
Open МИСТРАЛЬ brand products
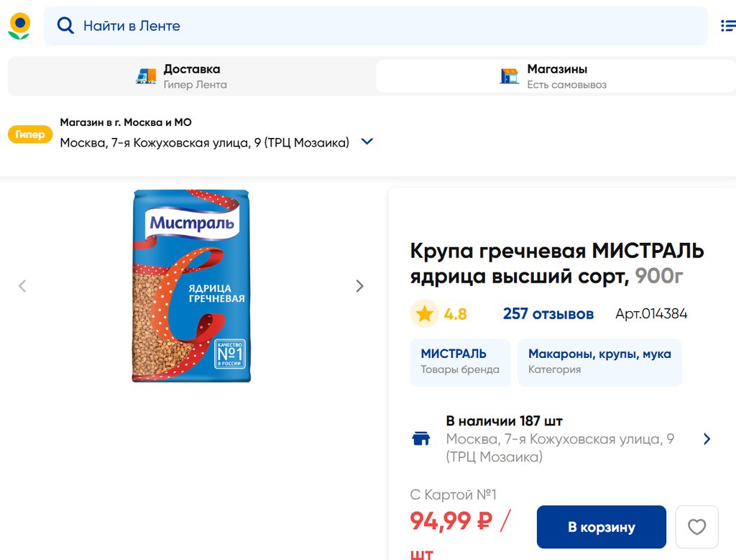click(x=460, y=361)
